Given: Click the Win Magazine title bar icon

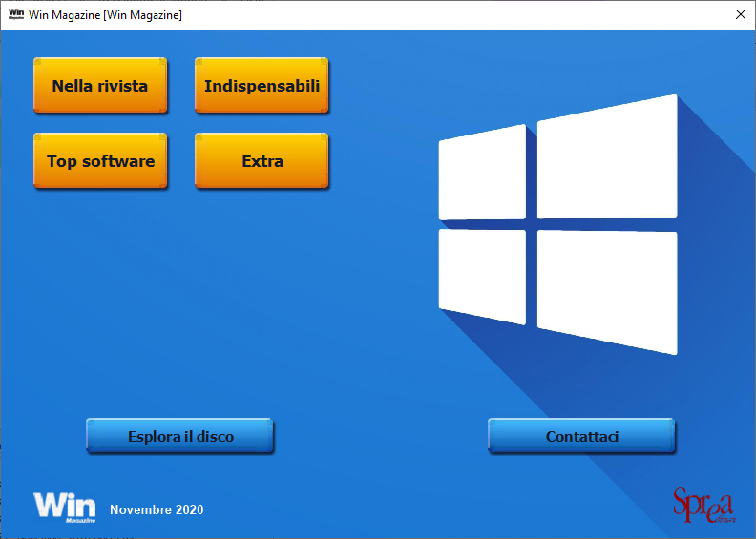Looking at the screenshot, I should pyautogui.click(x=16, y=14).
